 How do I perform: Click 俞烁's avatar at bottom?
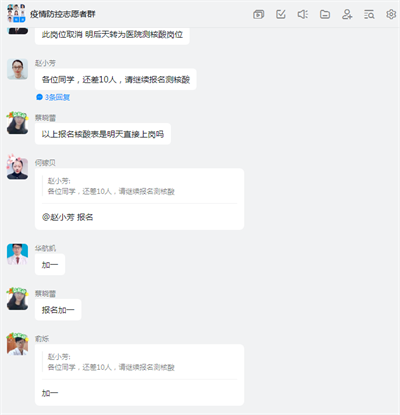(x=17, y=344)
